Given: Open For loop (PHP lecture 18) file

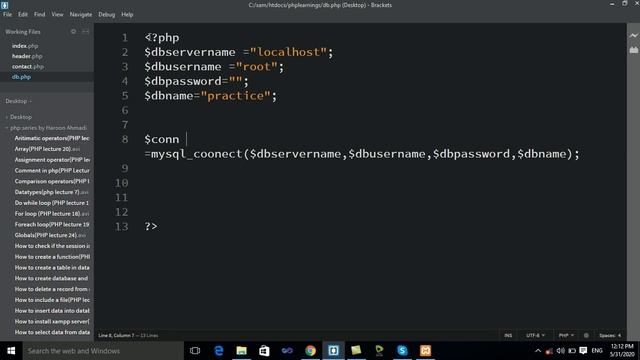Looking at the screenshot, I should (52, 213).
